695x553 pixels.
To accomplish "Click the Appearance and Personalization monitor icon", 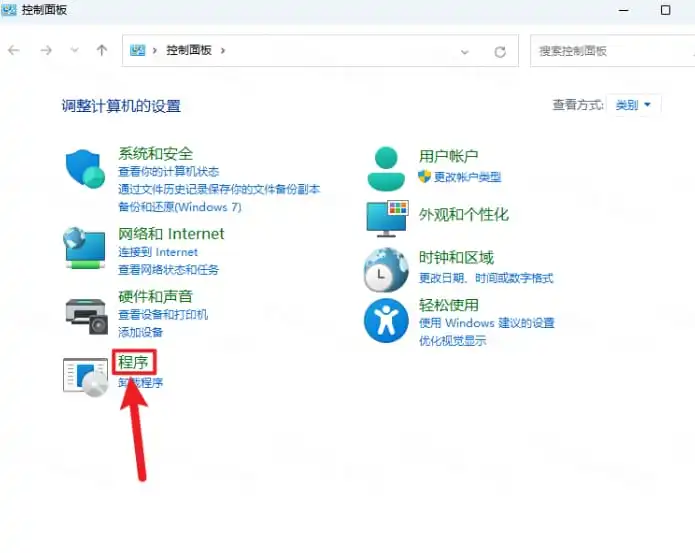I will pos(387,218).
